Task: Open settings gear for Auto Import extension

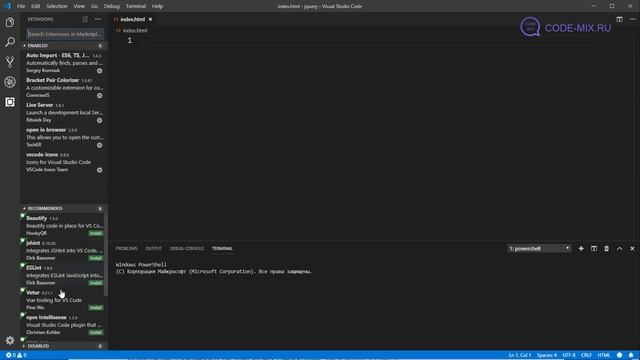Action: pyautogui.click(x=100, y=71)
